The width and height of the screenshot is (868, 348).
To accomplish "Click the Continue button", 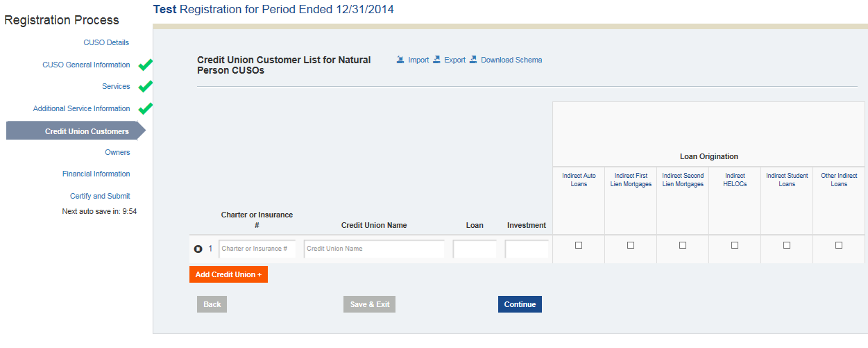I will tap(520, 304).
